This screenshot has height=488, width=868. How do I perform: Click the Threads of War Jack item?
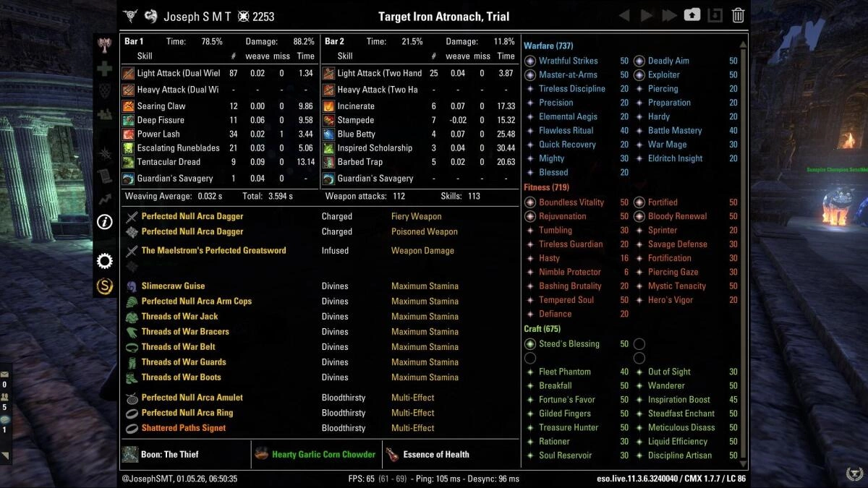[x=179, y=316]
